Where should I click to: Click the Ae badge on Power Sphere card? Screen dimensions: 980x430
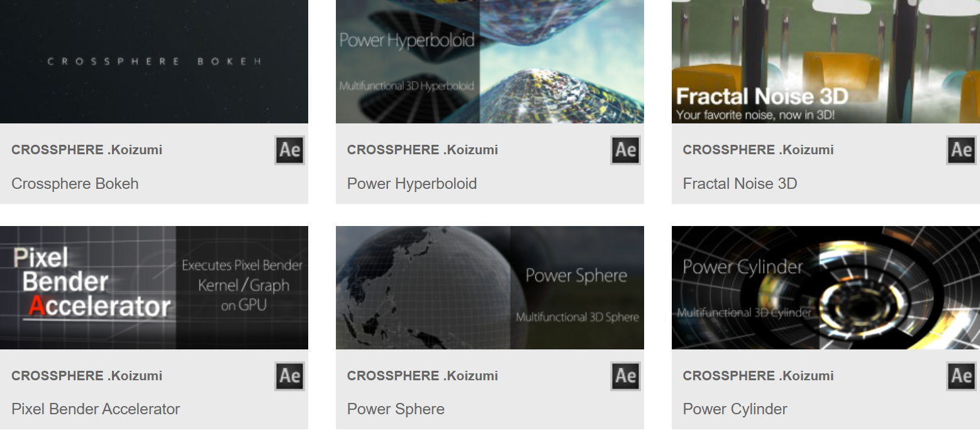[x=625, y=376]
